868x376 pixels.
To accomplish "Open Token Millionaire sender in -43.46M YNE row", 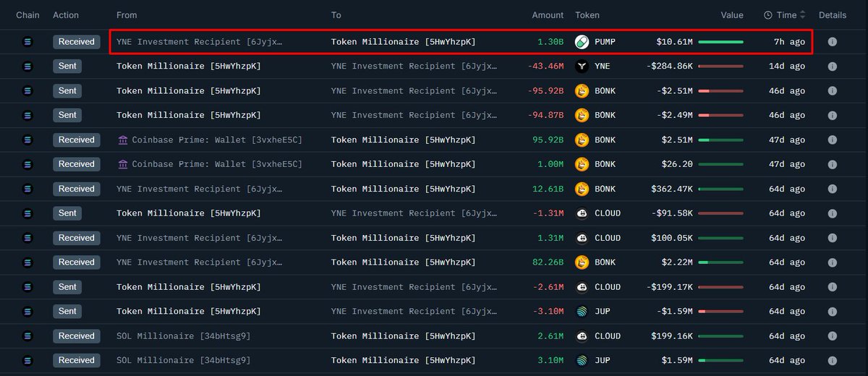I will coord(189,67).
